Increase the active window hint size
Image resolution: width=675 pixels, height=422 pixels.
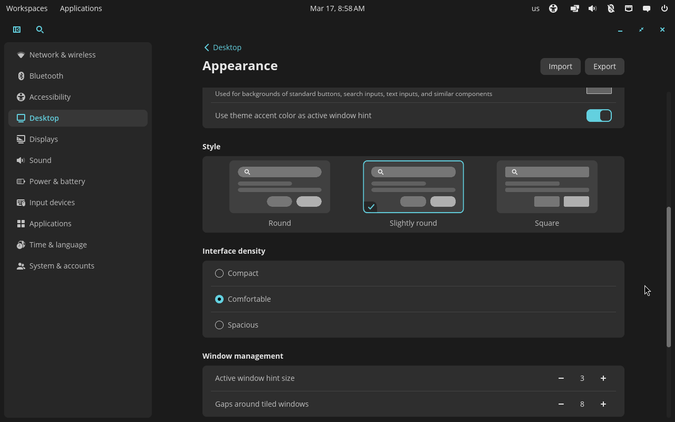coord(603,378)
